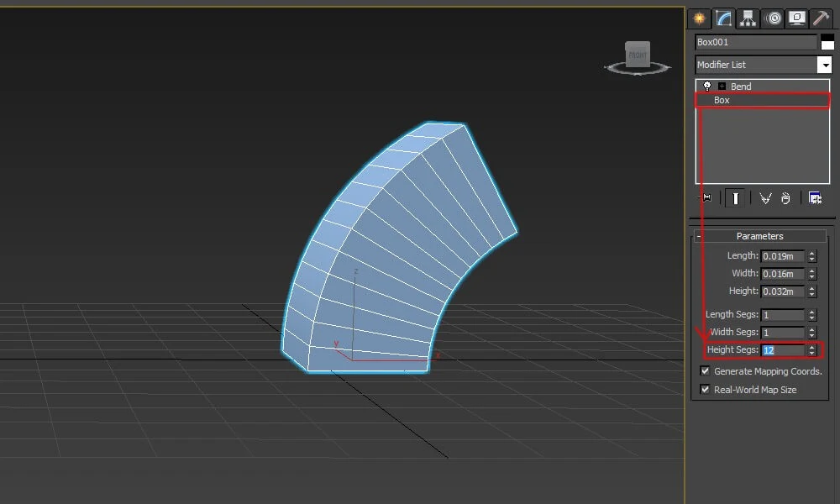Toggle Real-World Map Size checkbox
This screenshot has height=504, width=840.
click(x=705, y=390)
